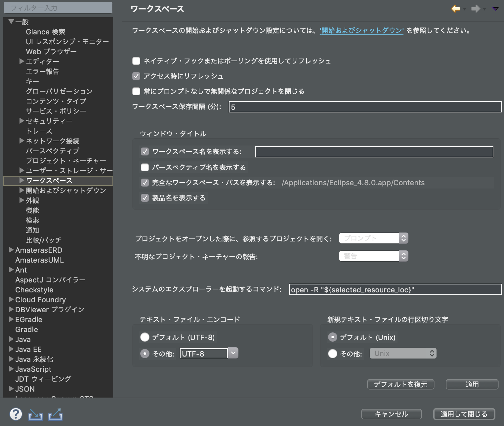Check パースペクティブ名を表示する
The width and height of the screenshot is (504, 426).
tap(145, 167)
